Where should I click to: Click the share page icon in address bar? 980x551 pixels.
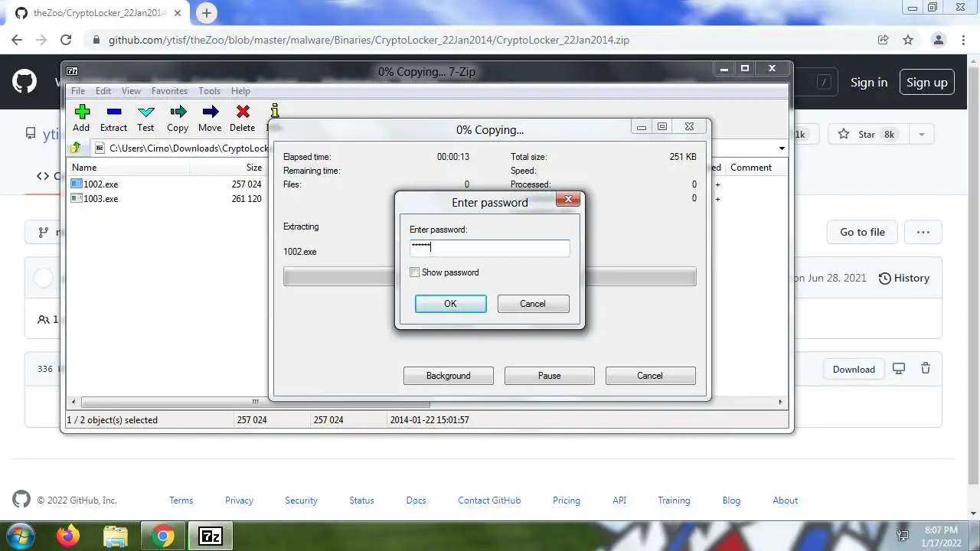pos(883,40)
